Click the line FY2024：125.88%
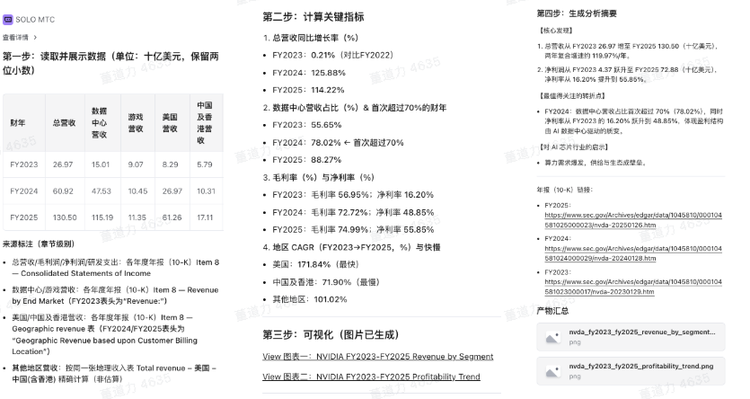The image size is (750, 399). tap(309, 73)
